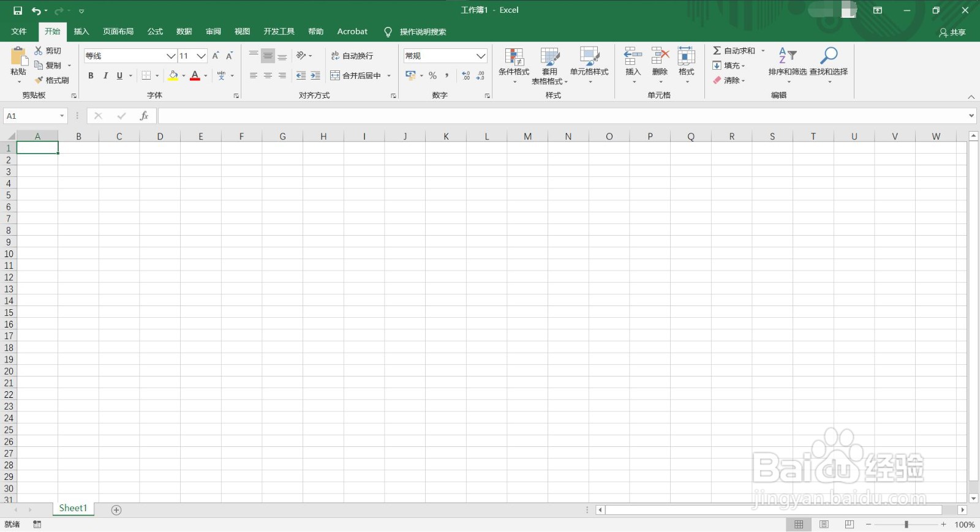Click the Tell Me search box (操作说明搜索)

pyautogui.click(x=415, y=32)
